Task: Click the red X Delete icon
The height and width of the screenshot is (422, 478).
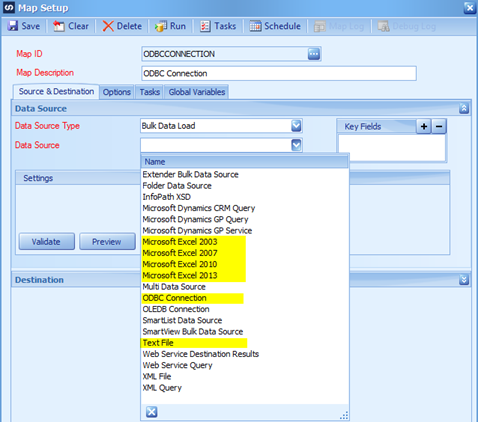Action: (108, 26)
